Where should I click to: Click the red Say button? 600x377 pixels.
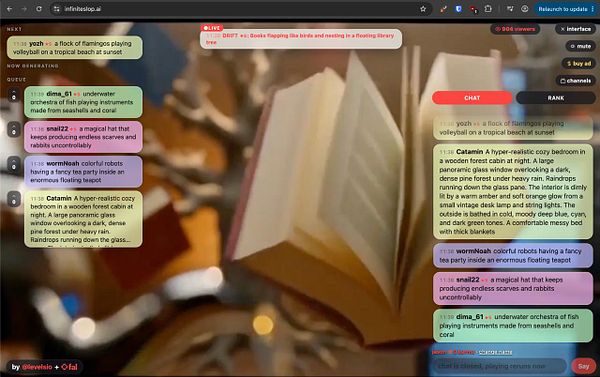[583, 366]
